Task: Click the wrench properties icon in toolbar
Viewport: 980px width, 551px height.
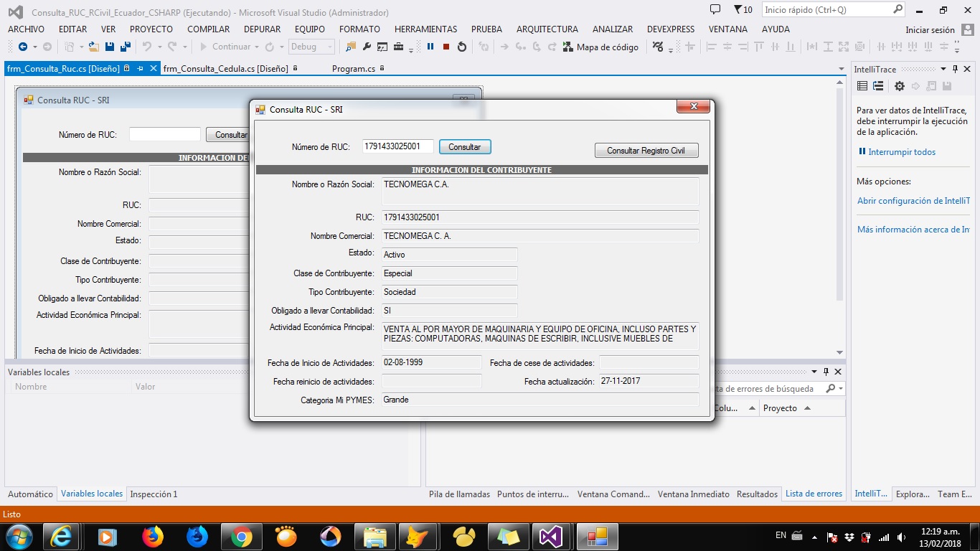Action: point(367,47)
